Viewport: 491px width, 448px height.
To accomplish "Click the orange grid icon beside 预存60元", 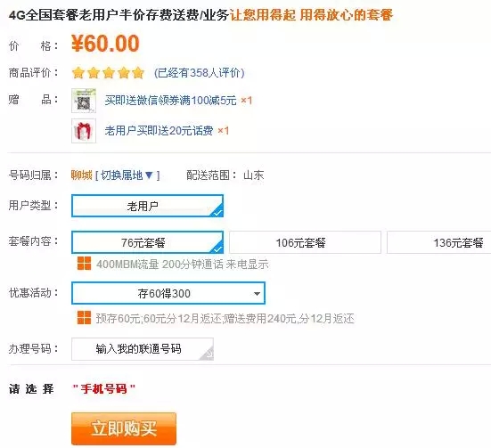I will point(85,318).
